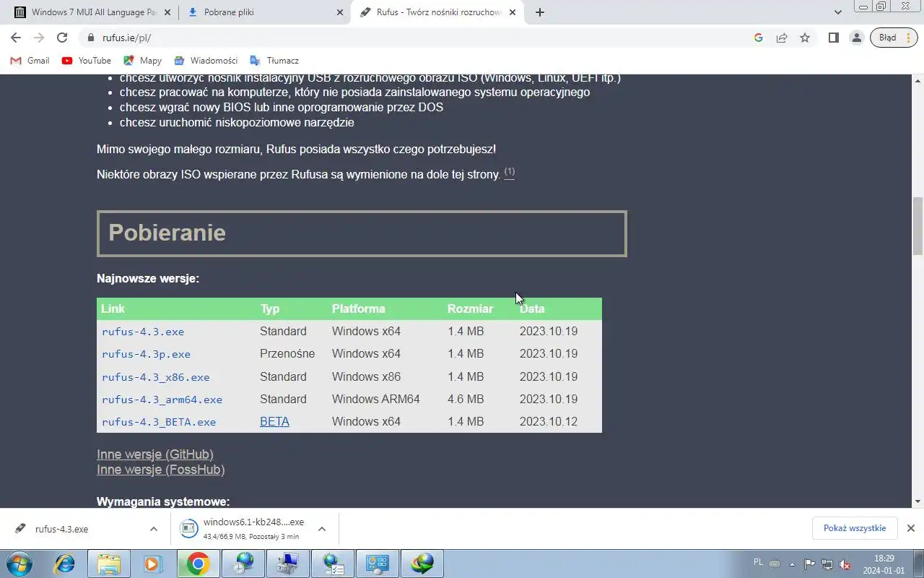The height and width of the screenshot is (578, 924).
Task: Bookmark this page with the star icon
Action: click(x=805, y=38)
